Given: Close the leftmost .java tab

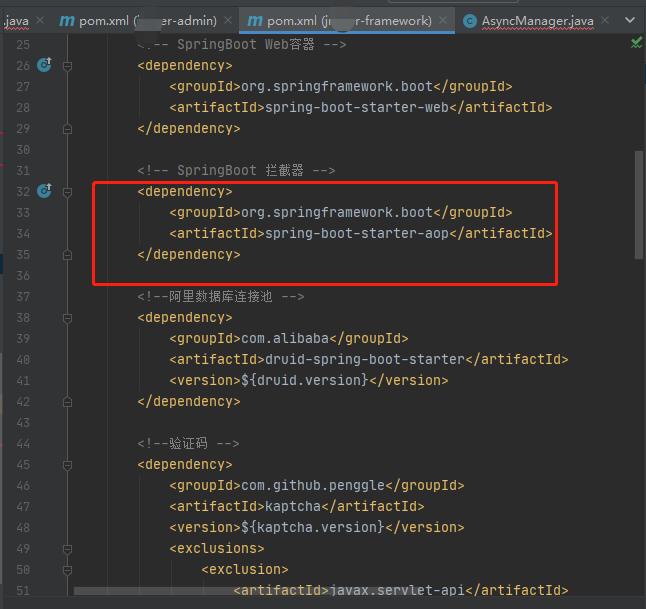Looking at the screenshot, I should [x=40, y=20].
